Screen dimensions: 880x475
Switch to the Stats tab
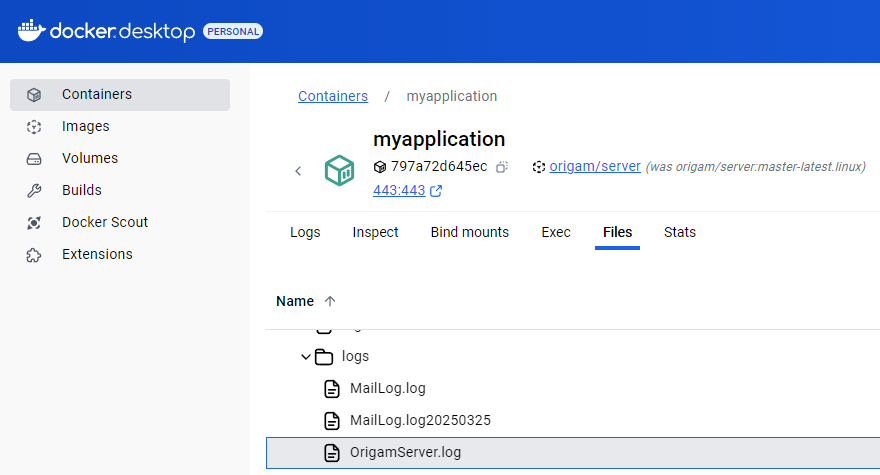click(x=680, y=232)
